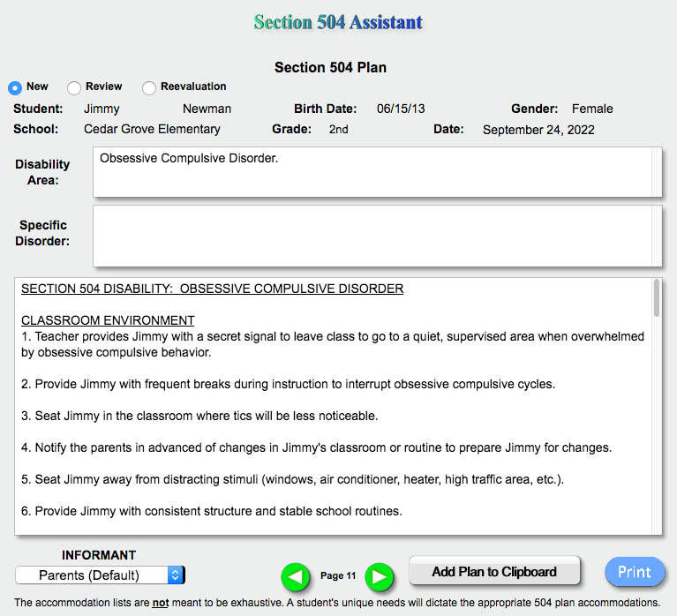Click the student last name Newman

click(207, 109)
